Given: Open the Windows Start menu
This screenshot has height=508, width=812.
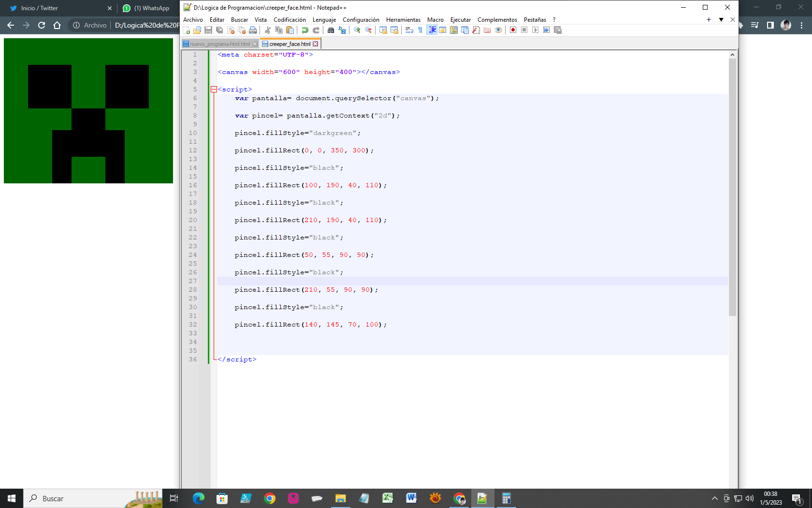Looking at the screenshot, I should 12,498.
